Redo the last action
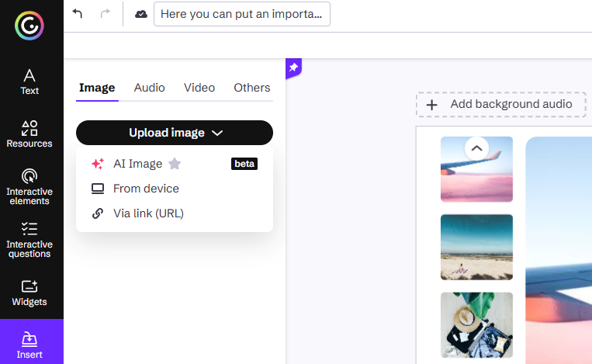This screenshot has width=592, height=364. 106,14
